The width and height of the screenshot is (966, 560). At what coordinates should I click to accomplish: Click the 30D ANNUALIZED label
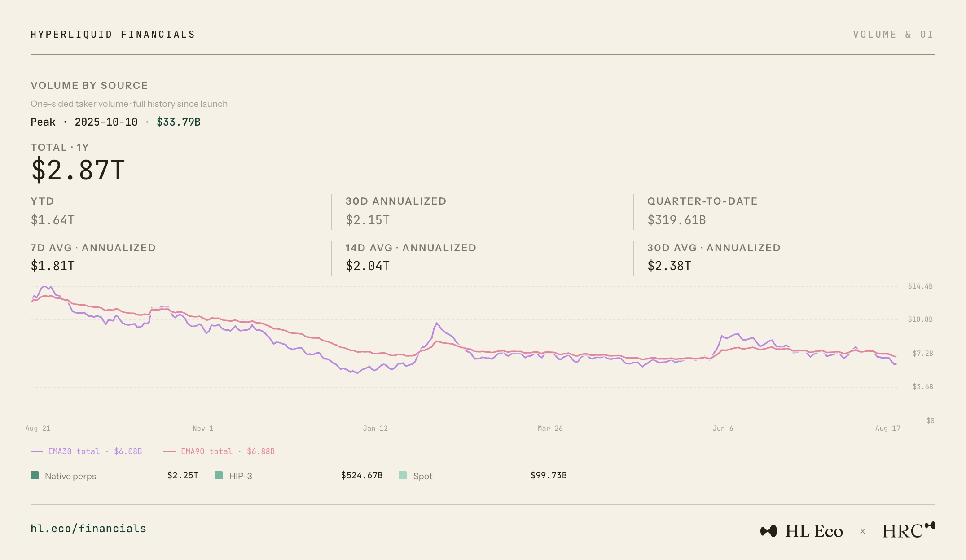396,201
